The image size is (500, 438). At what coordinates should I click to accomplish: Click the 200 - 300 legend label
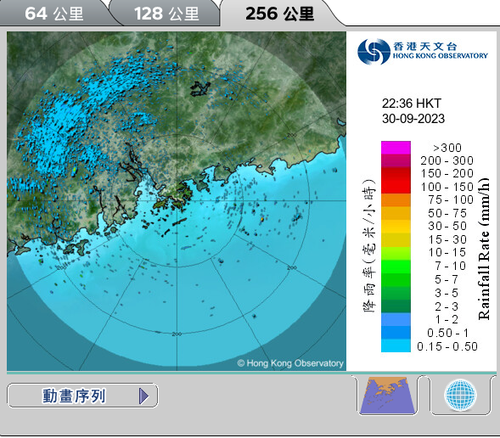tap(447, 161)
